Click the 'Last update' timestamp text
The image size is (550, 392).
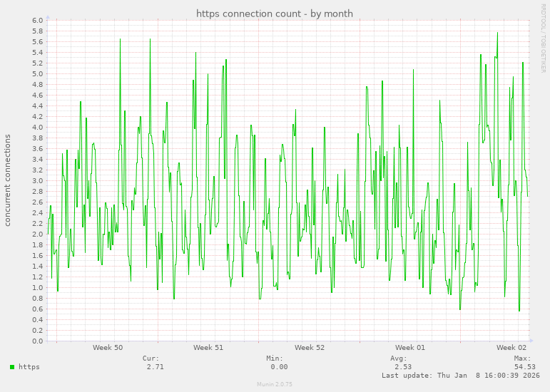tap(461, 375)
